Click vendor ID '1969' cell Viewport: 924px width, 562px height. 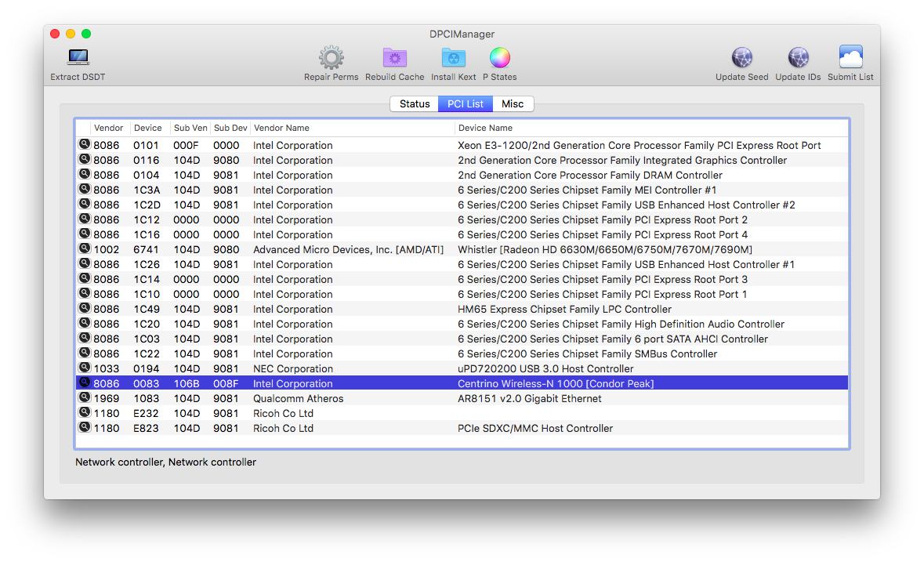106,399
